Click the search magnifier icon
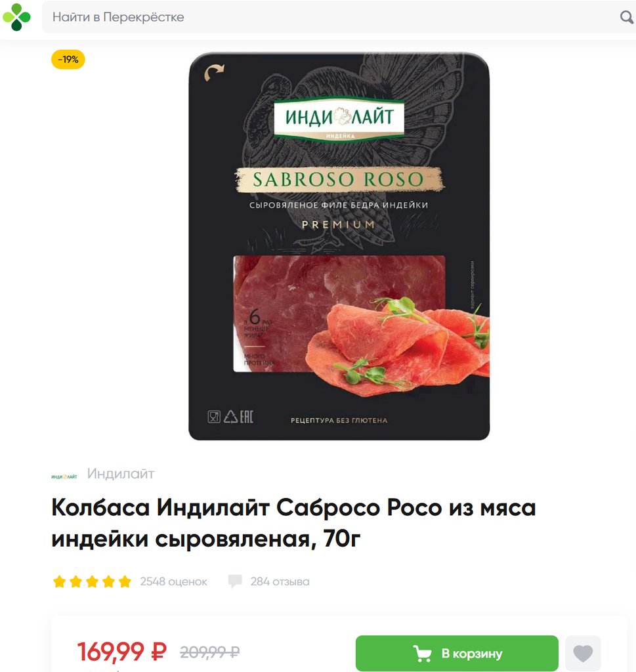 [627, 17]
